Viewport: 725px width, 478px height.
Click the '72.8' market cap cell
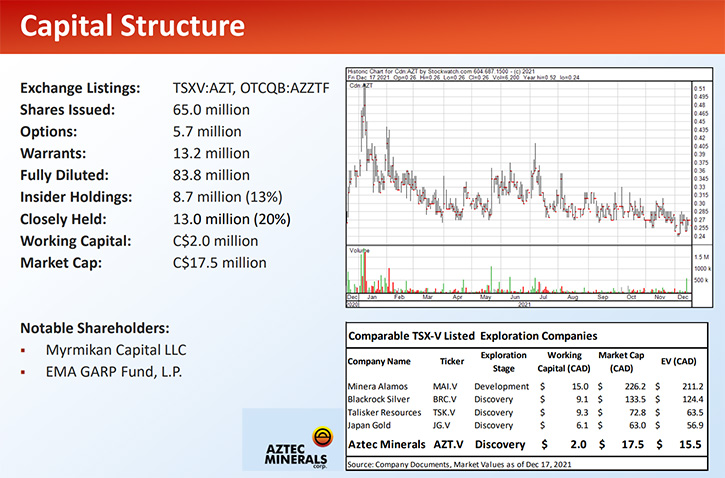tap(638, 412)
